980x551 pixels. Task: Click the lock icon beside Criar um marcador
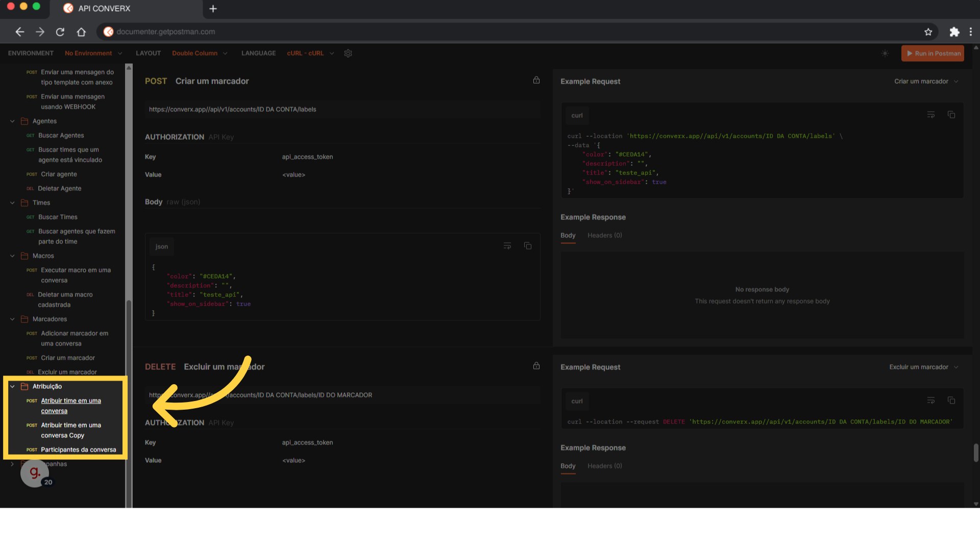click(536, 80)
